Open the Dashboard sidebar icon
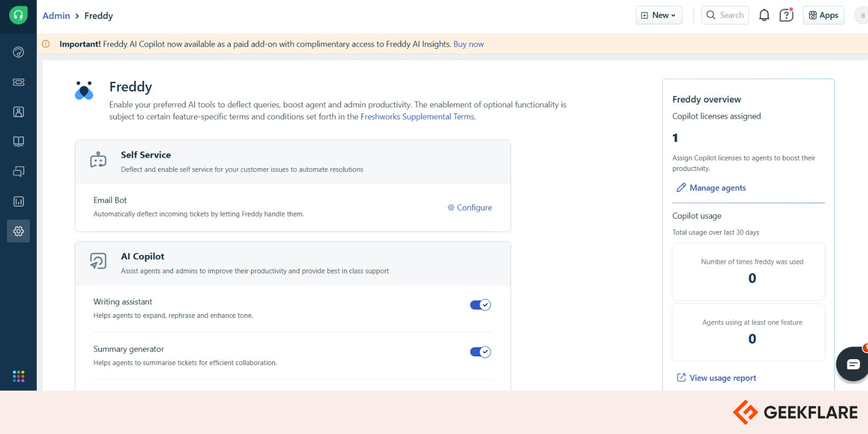 (x=18, y=52)
